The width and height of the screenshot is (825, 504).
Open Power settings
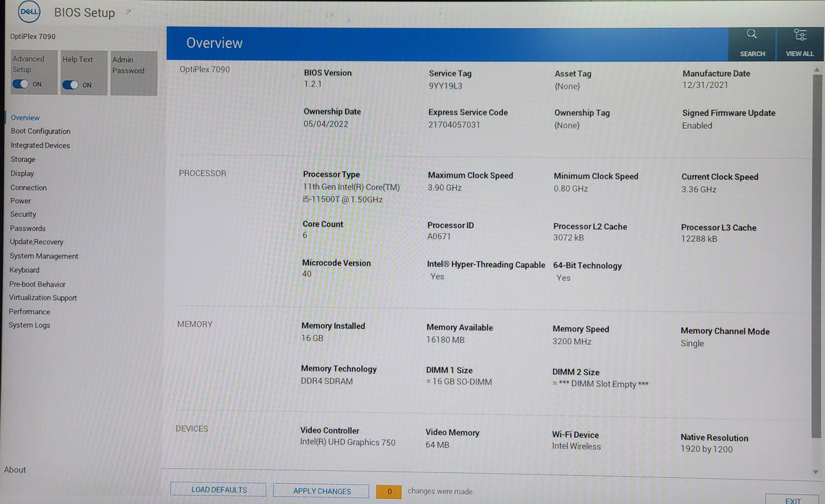tap(20, 201)
